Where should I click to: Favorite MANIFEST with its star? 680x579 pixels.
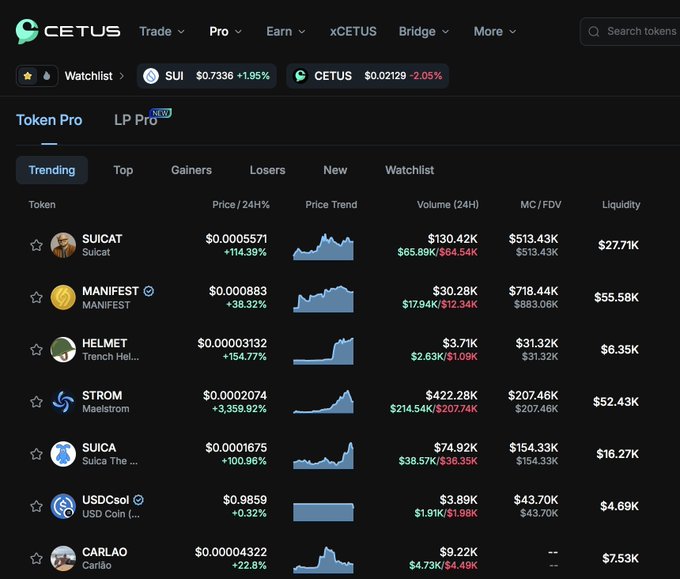36,297
